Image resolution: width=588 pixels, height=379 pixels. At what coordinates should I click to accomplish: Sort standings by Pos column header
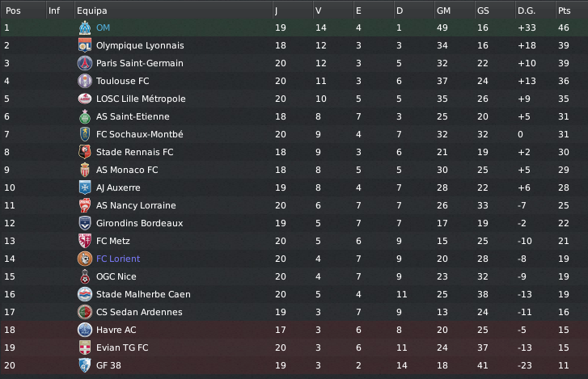(13, 10)
